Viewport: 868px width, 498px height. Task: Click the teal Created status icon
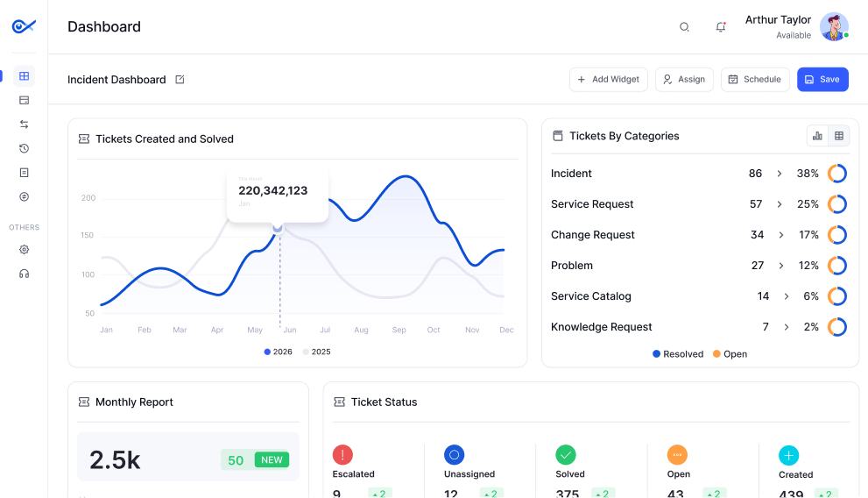pos(789,455)
